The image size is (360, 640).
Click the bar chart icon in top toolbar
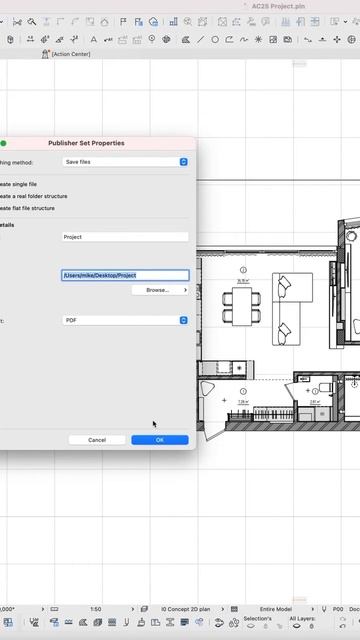173,22
